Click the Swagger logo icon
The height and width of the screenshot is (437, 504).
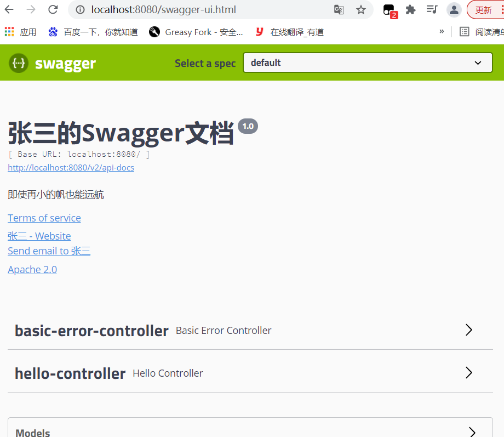coord(19,63)
